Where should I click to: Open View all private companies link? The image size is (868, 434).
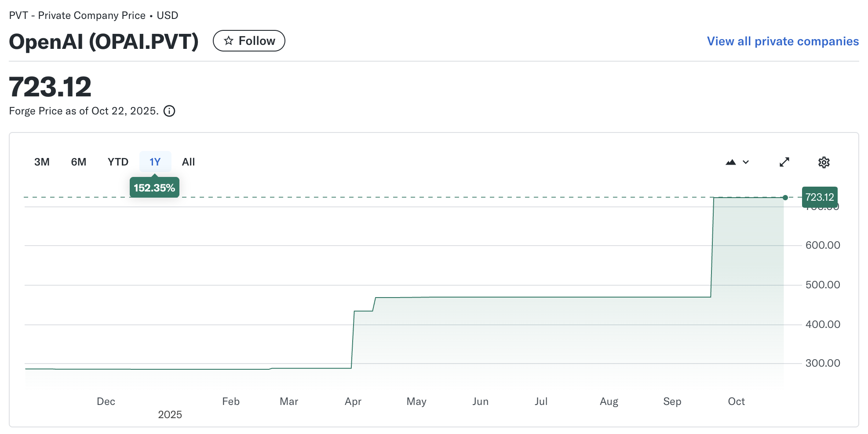tap(783, 41)
